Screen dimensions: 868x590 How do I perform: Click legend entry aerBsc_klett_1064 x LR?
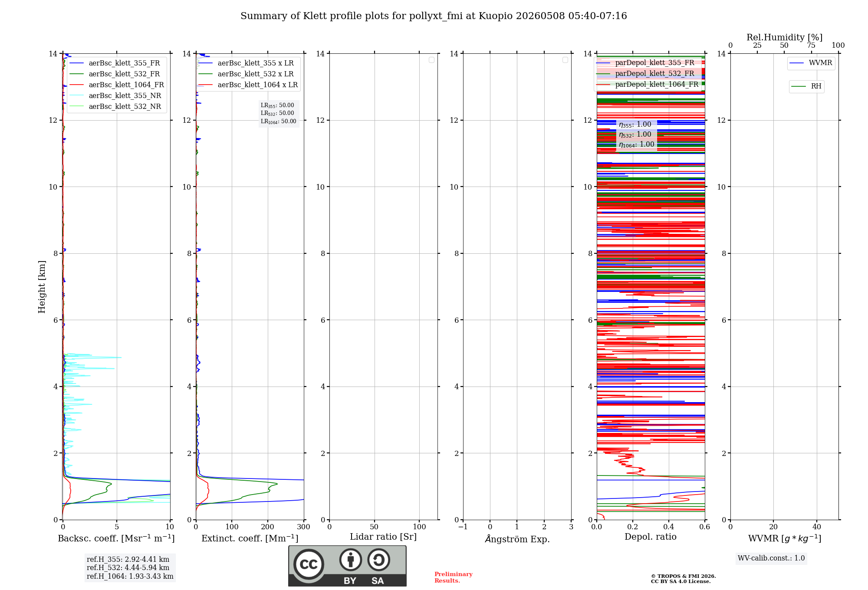click(249, 85)
